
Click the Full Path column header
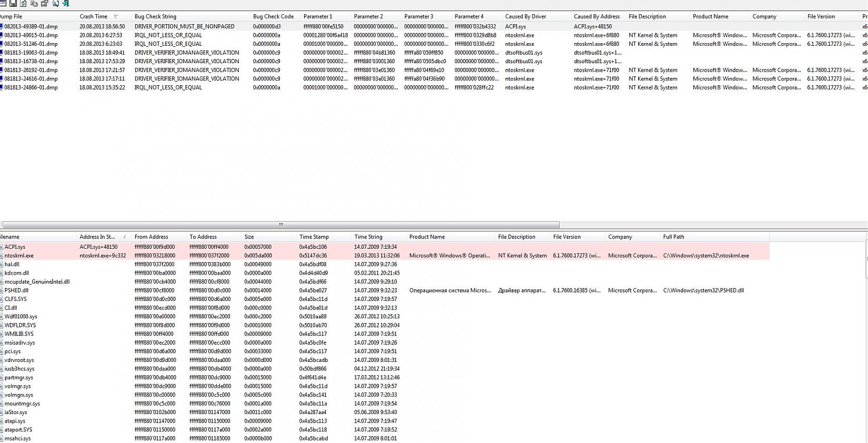[x=714, y=237]
